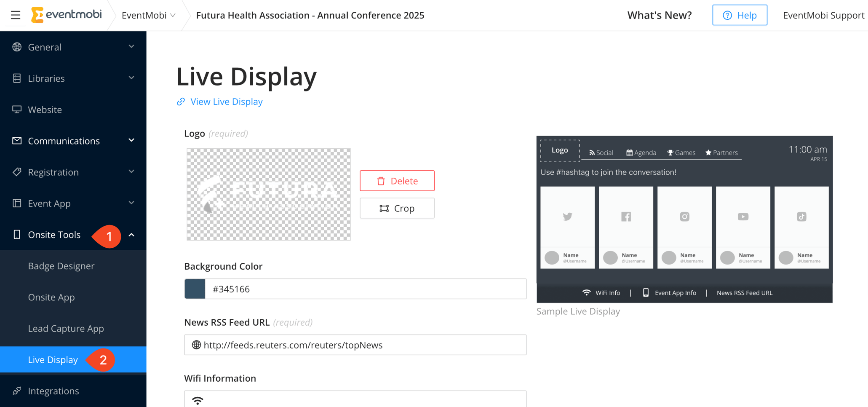Click News RSS Feed URL in display footer
Screen dimensions: 868x407
pos(744,293)
